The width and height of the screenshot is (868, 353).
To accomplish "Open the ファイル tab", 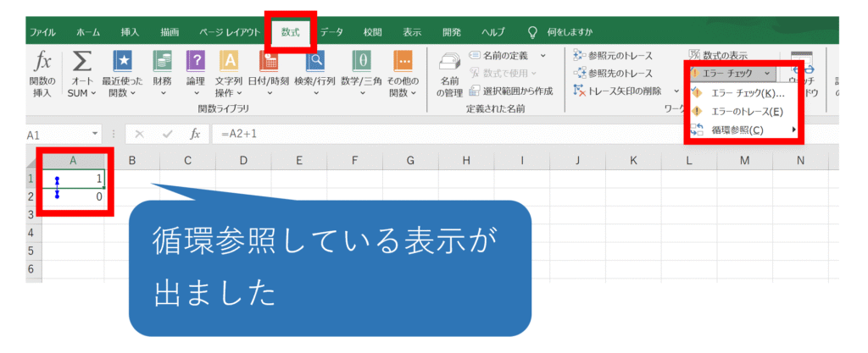I will coord(42,32).
